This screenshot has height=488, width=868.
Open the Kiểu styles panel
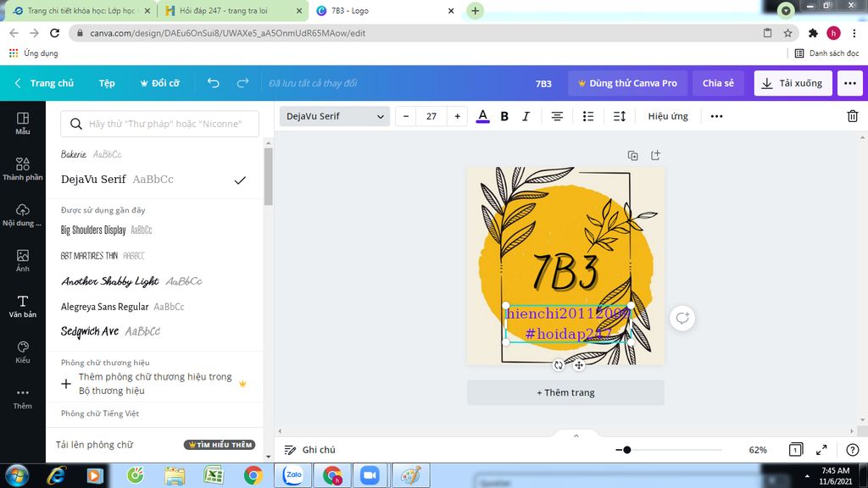[x=23, y=352]
